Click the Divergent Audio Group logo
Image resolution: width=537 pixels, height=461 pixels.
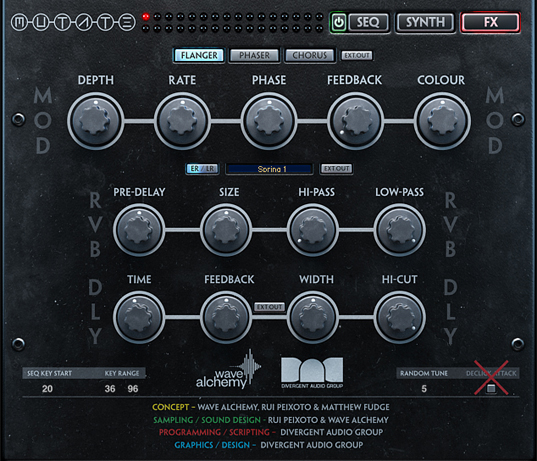(x=312, y=373)
